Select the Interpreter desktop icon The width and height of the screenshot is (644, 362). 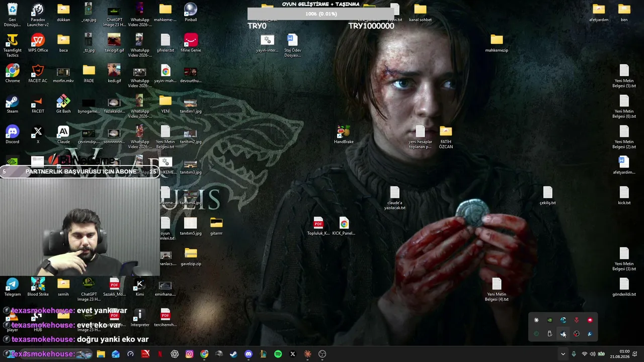click(x=140, y=318)
